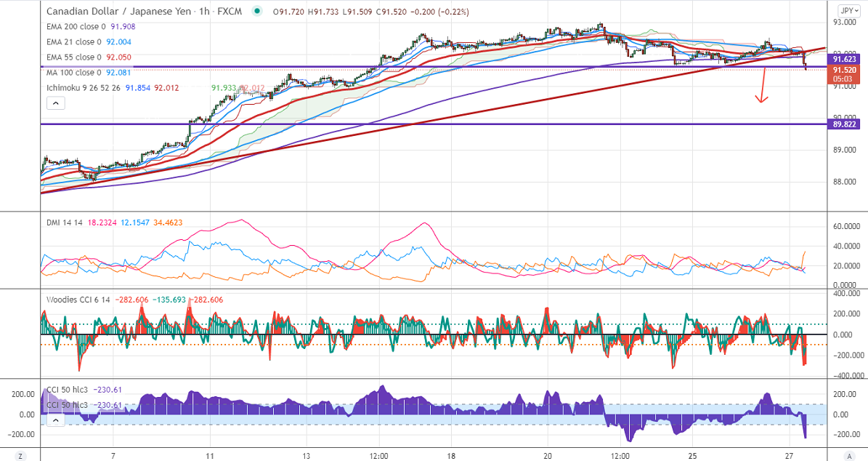Screen dimensions: 868x461
Task: Click the 91.623 horizontal line price label
Action: pyautogui.click(x=843, y=59)
